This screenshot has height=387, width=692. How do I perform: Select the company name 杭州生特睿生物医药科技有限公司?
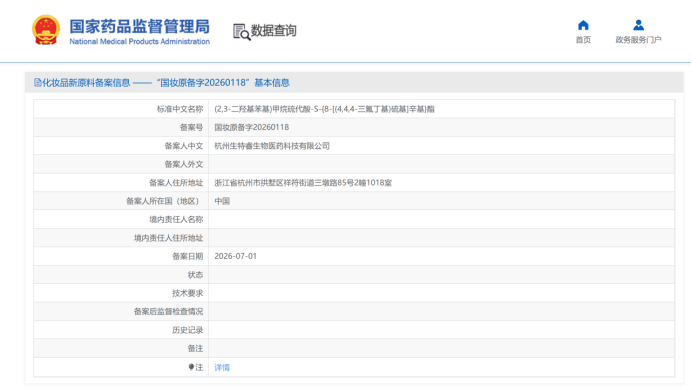tap(272, 146)
